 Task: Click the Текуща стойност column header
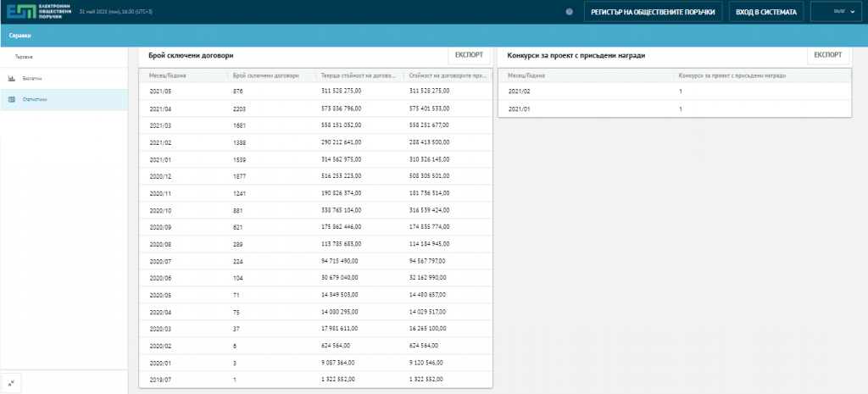click(x=355, y=75)
